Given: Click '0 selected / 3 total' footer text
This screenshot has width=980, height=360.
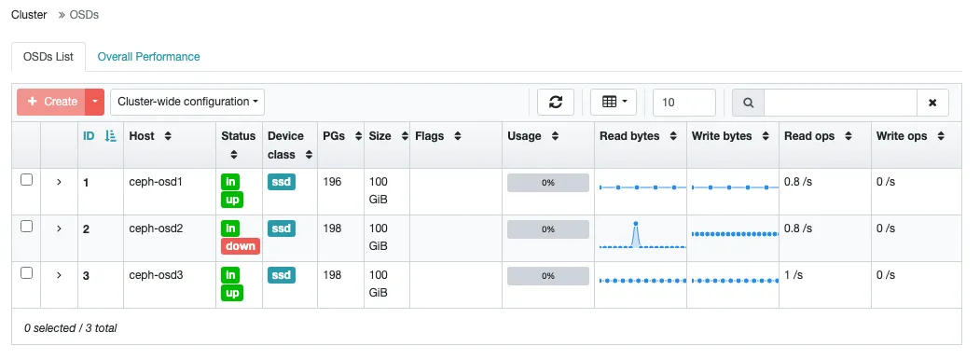Looking at the screenshot, I should pos(71,327).
